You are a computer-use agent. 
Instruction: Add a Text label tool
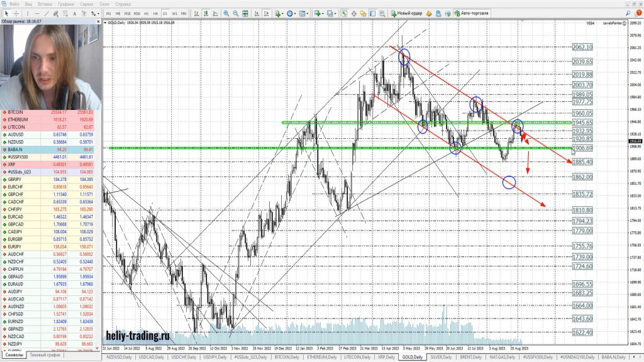pos(74,13)
